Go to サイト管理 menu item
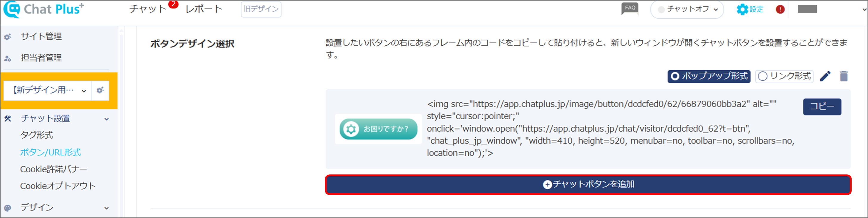This screenshot has height=218, width=868. [x=41, y=36]
